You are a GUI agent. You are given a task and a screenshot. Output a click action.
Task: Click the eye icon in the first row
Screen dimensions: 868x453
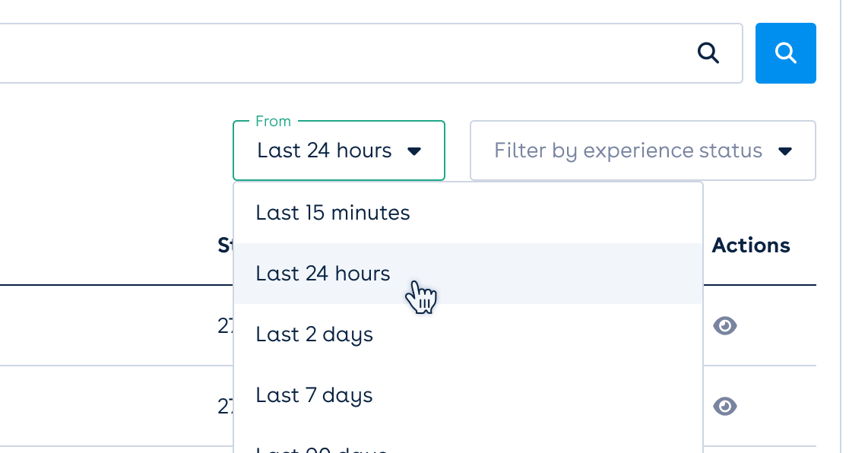point(725,326)
